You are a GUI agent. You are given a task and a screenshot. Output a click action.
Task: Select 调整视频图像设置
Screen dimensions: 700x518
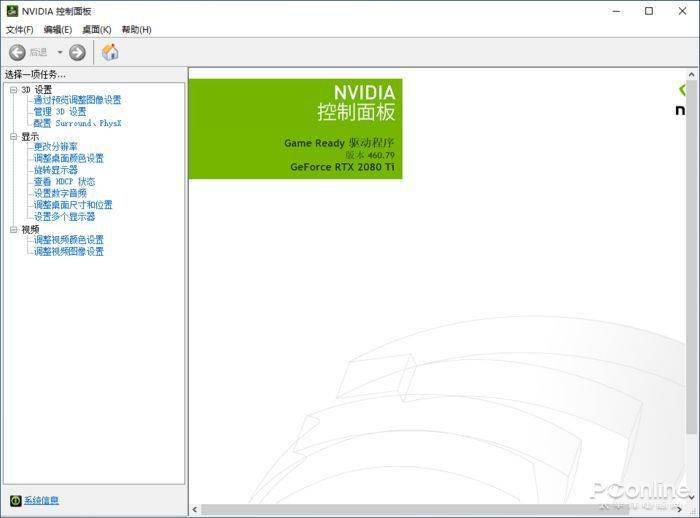click(x=69, y=251)
